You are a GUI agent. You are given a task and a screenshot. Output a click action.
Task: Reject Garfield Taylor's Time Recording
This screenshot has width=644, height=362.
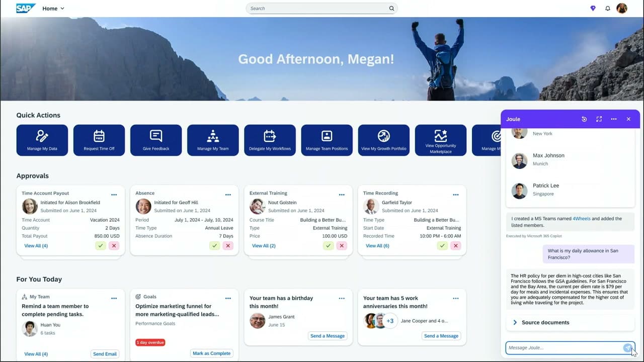point(456,246)
